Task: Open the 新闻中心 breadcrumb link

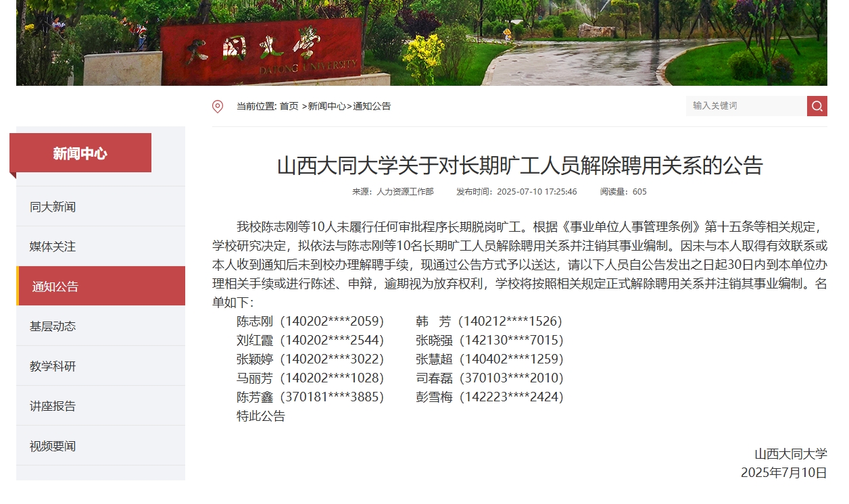Action: [x=326, y=107]
